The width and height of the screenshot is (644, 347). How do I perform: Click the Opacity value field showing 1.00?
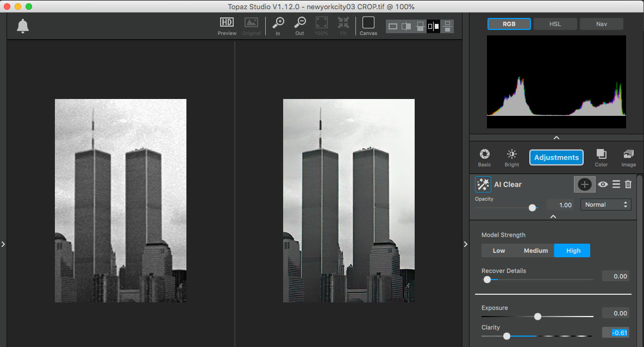(560, 205)
